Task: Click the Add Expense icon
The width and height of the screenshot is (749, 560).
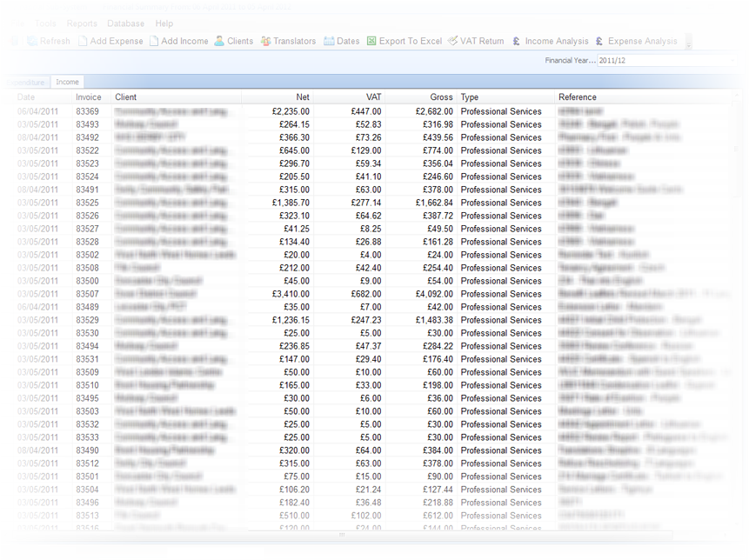Action: coord(84,41)
